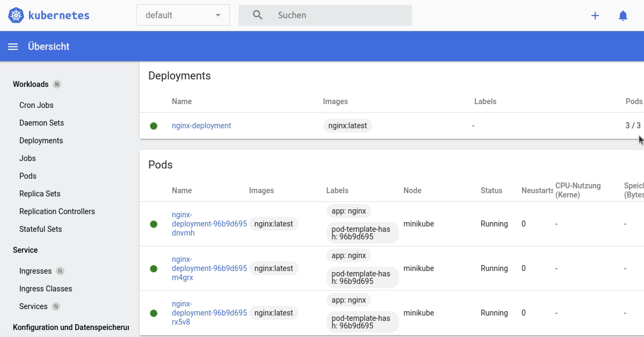This screenshot has height=337, width=644.
Task: Click pod-template-hash label of pod rx5v8
Action: click(363, 322)
